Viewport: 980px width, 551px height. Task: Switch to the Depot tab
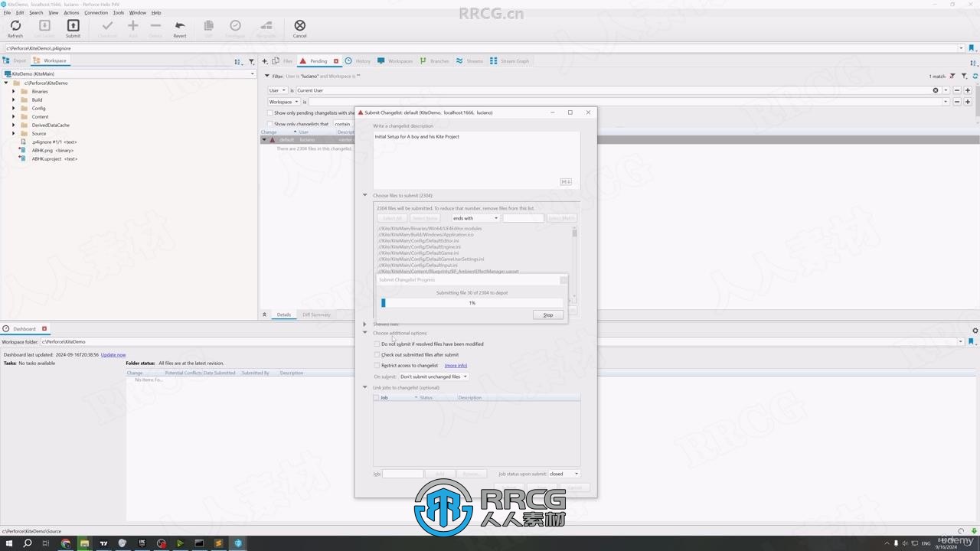click(15, 60)
